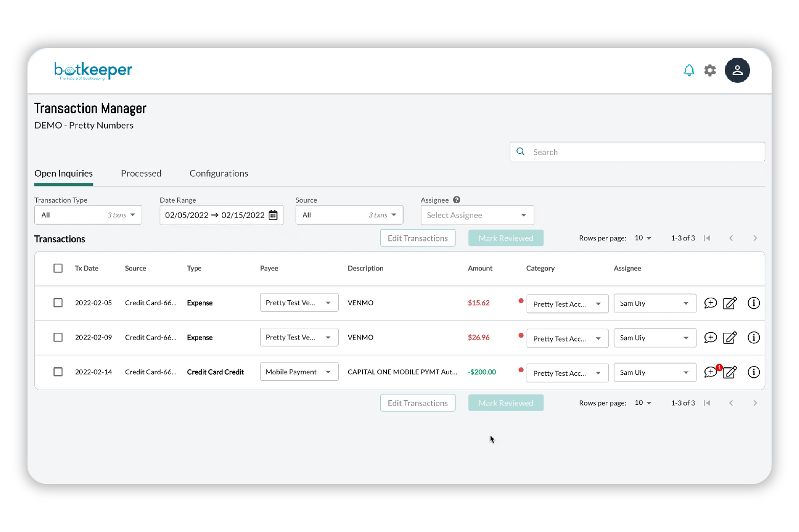This screenshot has height=532, width=799.
Task: Click the next page arrow in pagination
Action: point(755,238)
